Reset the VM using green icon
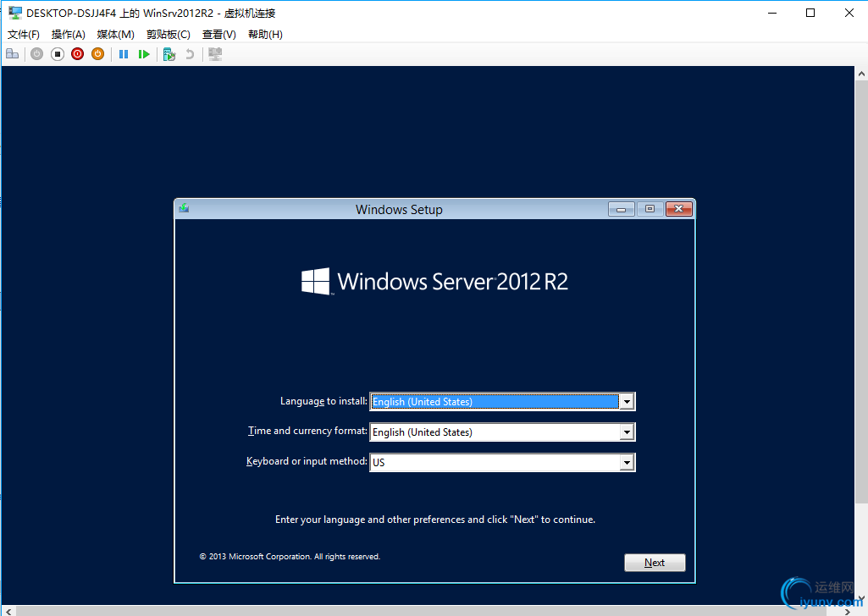Screen dimensions: 868x616 coord(144,54)
